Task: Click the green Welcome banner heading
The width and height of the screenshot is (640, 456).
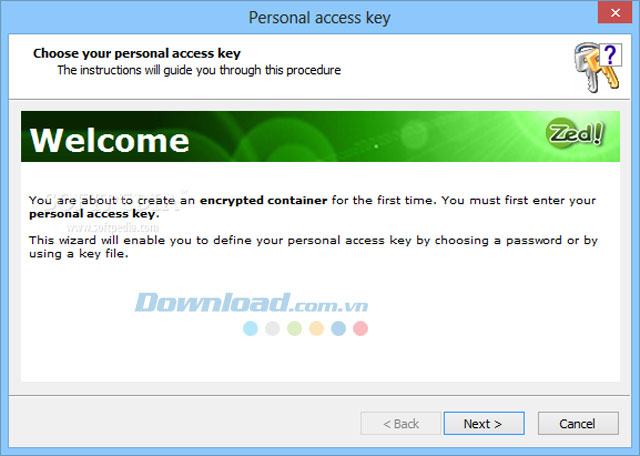Action: point(109,140)
